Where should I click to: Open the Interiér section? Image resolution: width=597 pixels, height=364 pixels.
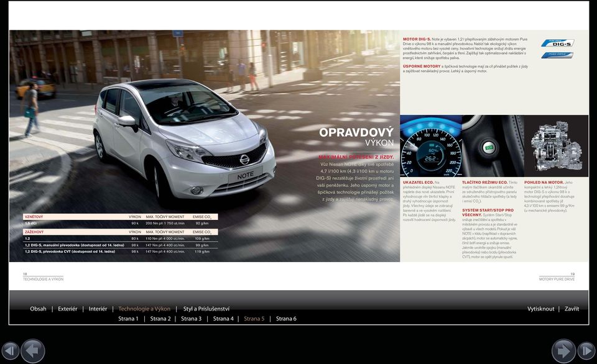(x=98, y=309)
